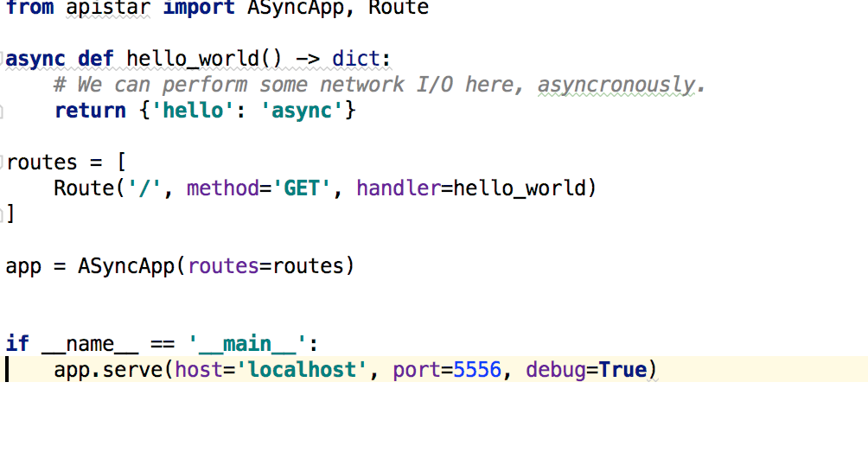Click the 'GET' string value
The height and width of the screenshot is (465, 868).
[302, 188]
